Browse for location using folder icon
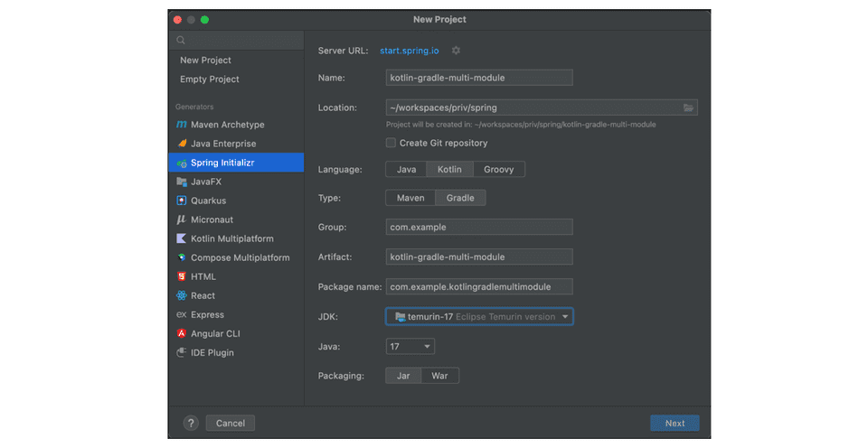The width and height of the screenshot is (868, 448). [x=688, y=107]
